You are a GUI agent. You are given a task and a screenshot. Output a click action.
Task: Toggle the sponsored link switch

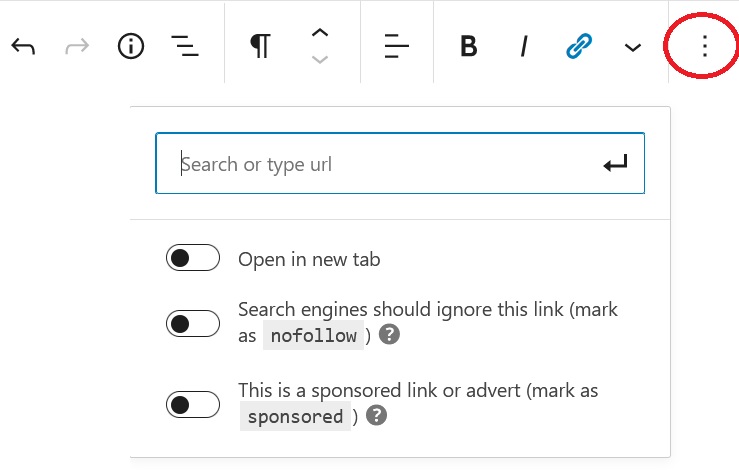pos(193,405)
